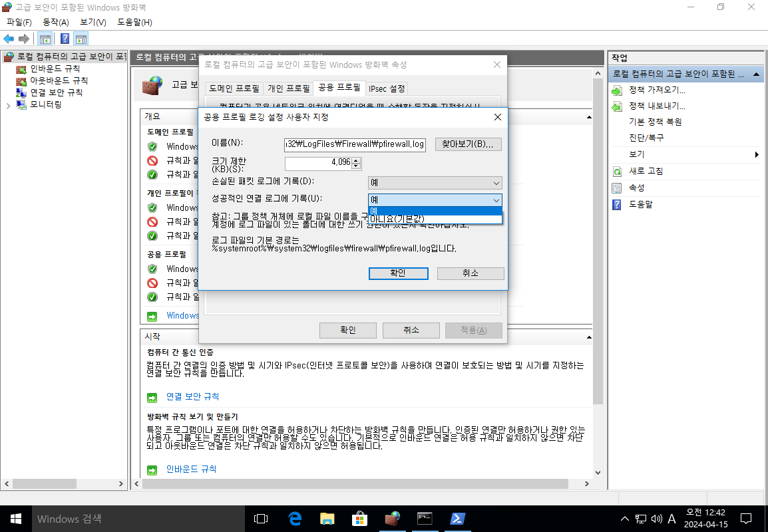Close the firewall properties dialog
The image size is (768, 532).
pyautogui.click(x=496, y=65)
